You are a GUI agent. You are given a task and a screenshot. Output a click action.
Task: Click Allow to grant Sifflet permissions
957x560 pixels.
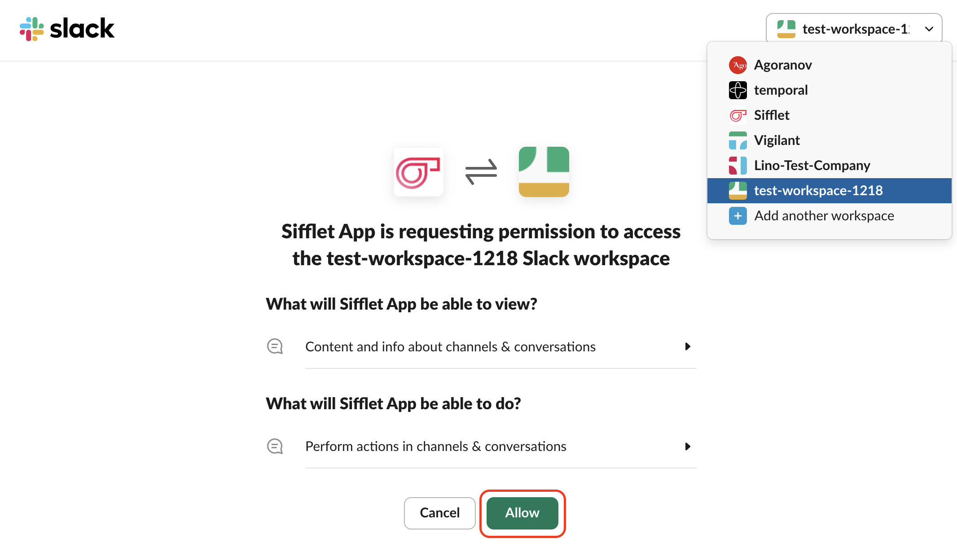pos(523,513)
